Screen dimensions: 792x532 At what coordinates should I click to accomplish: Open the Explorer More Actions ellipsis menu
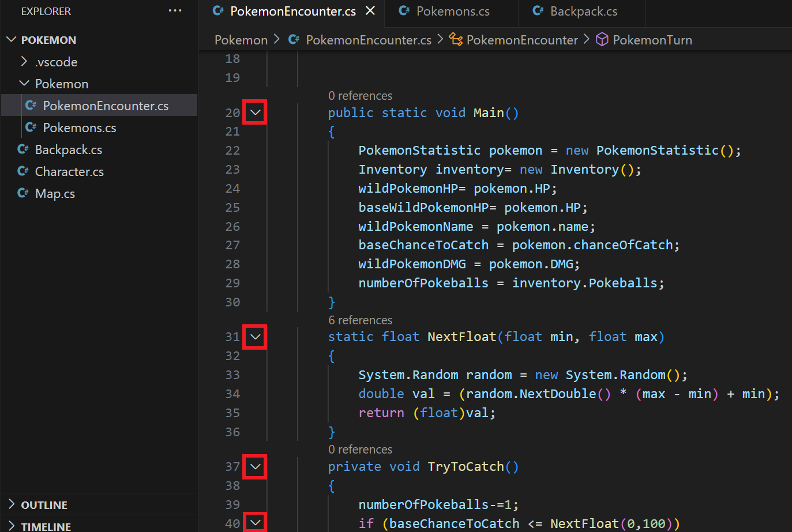[175, 10]
